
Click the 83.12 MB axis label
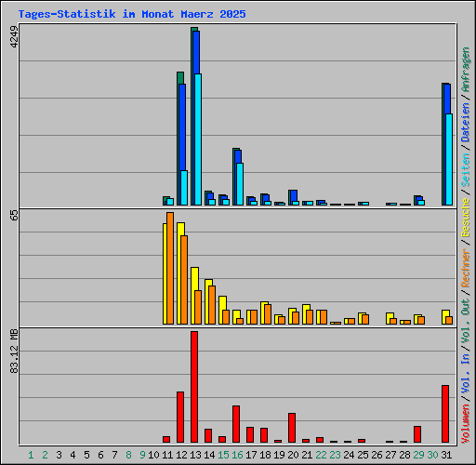click(14, 352)
